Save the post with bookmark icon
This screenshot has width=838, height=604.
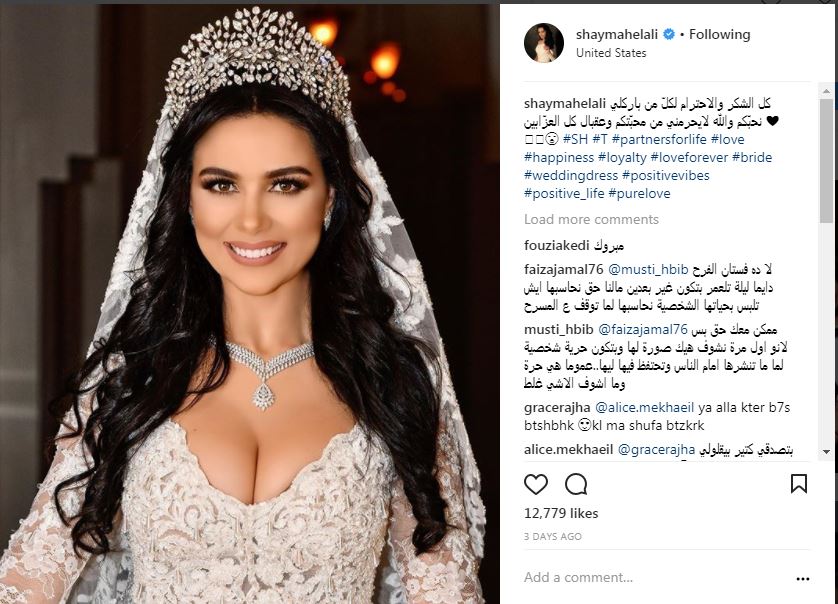pyautogui.click(x=798, y=483)
